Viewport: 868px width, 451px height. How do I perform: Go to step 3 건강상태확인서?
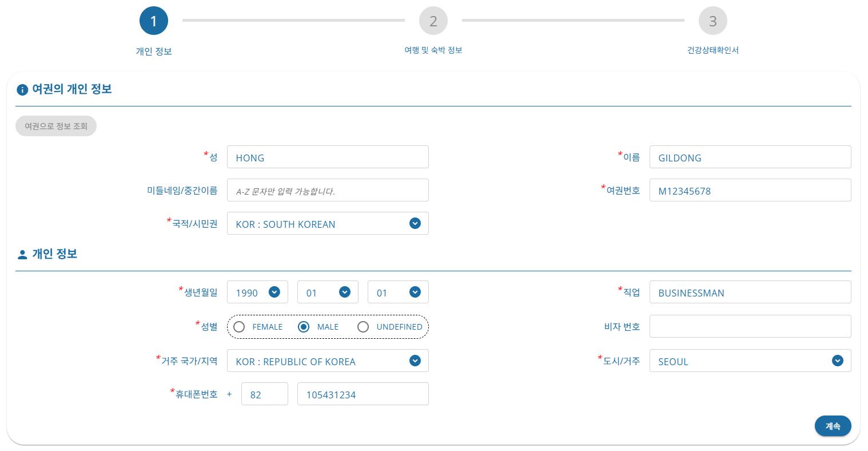tap(712, 21)
